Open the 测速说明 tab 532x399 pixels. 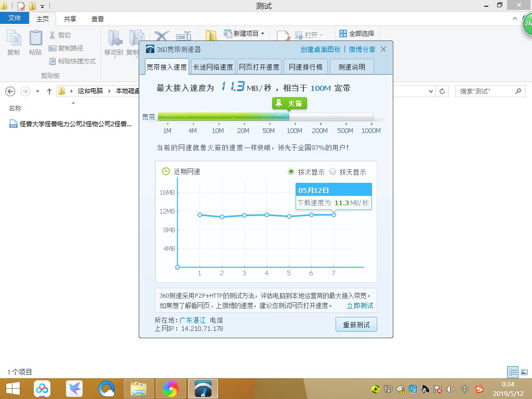click(x=352, y=67)
